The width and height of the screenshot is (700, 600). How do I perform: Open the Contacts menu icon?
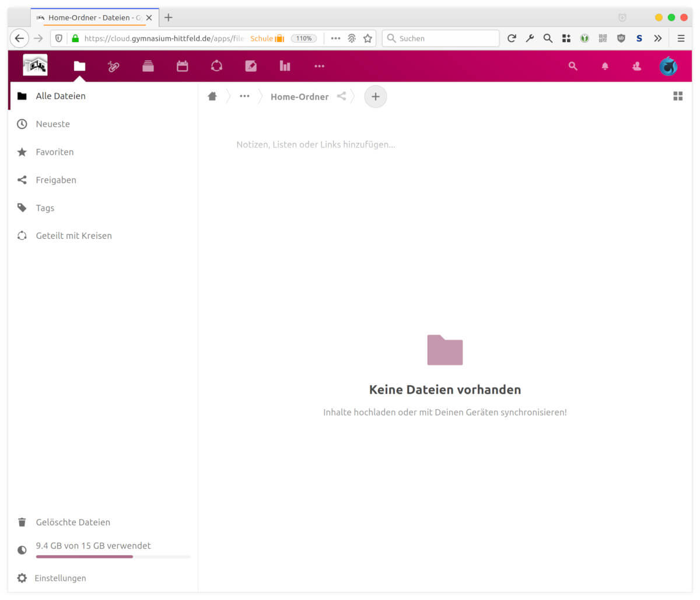(x=636, y=66)
